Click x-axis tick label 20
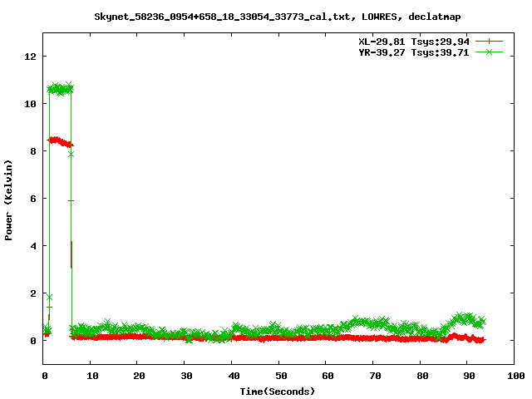 point(139,376)
